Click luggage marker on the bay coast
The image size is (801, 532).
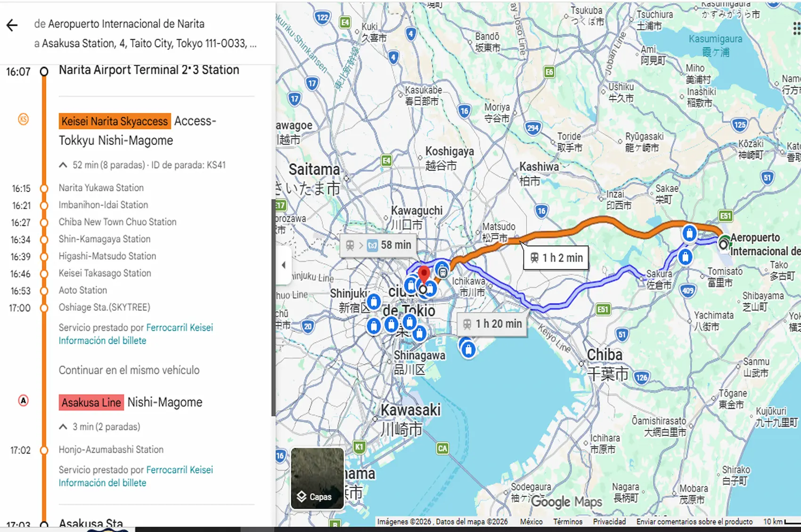tap(468, 350)
